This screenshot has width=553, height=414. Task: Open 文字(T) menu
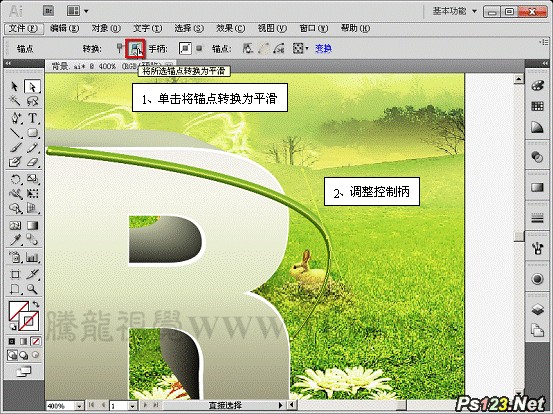tap(147, 29)
